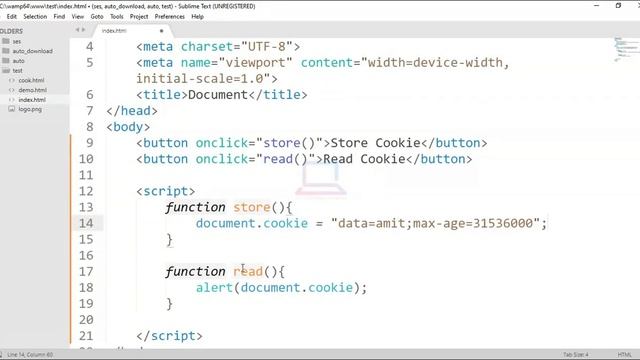Viewport: 640px width, 360px height.
Task: Restore down the Sublime Text window
Action: point(618,6)
